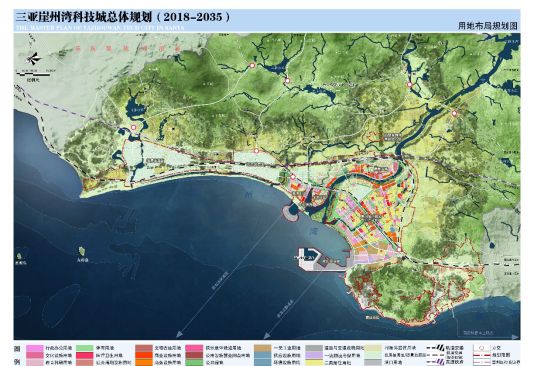Select the leftmost small offshore islet
Image resolution: width=535 pixels, height=366 pixels.
point(19,256)
